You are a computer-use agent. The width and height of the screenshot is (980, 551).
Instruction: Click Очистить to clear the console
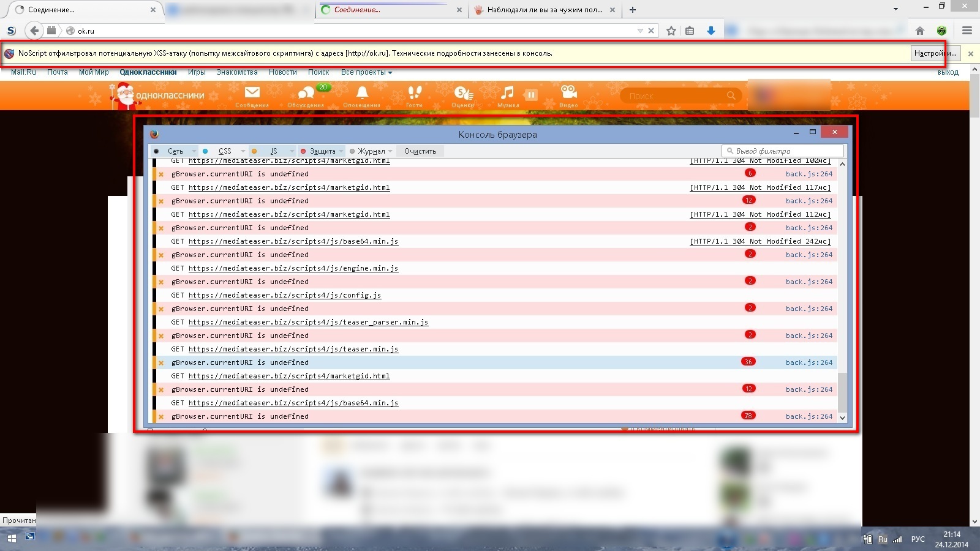point(420,151)
